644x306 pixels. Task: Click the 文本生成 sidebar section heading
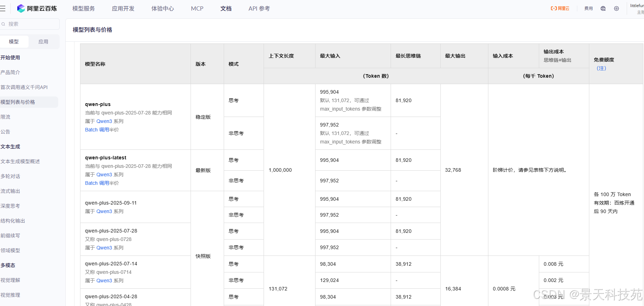10,147
